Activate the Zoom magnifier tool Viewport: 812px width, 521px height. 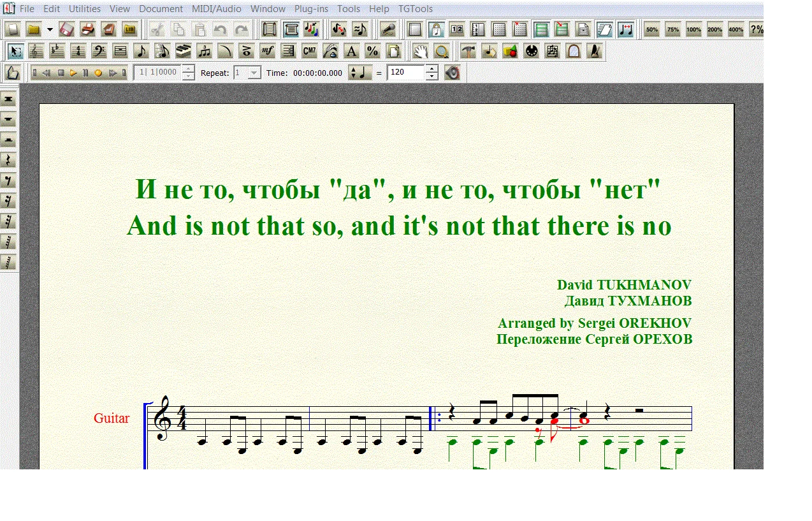[x=441, y=51]
